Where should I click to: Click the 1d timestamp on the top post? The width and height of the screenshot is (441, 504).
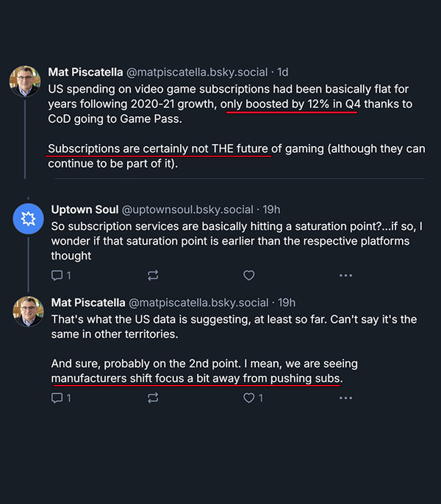tap(283, 72)
